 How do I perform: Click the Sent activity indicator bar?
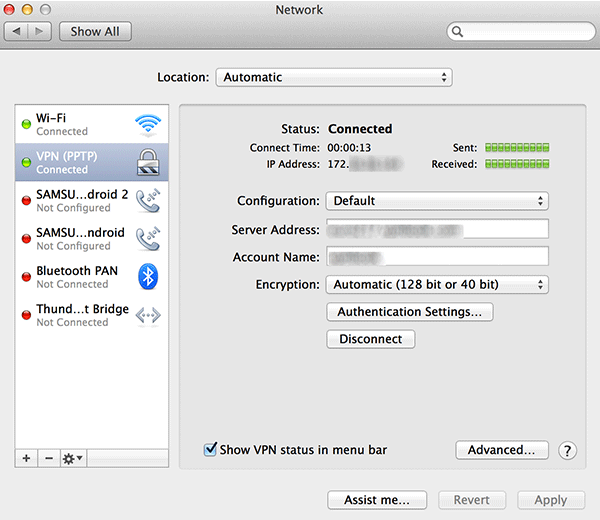(517, 148)
